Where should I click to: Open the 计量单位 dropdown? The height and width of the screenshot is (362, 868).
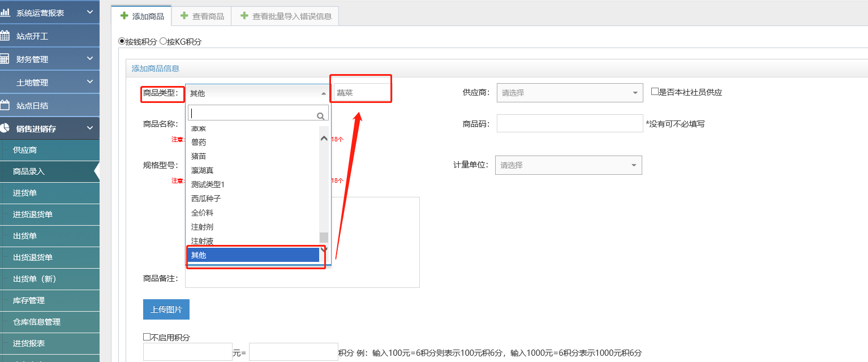tap(568, 165)
